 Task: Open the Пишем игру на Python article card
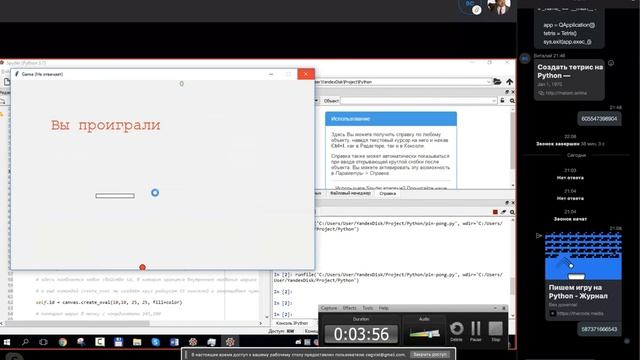tap(583, 276)
